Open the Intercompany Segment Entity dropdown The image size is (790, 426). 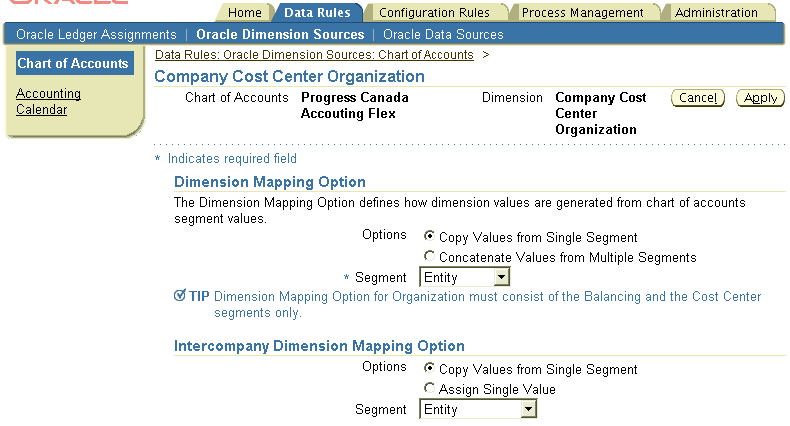click(478, 409)
